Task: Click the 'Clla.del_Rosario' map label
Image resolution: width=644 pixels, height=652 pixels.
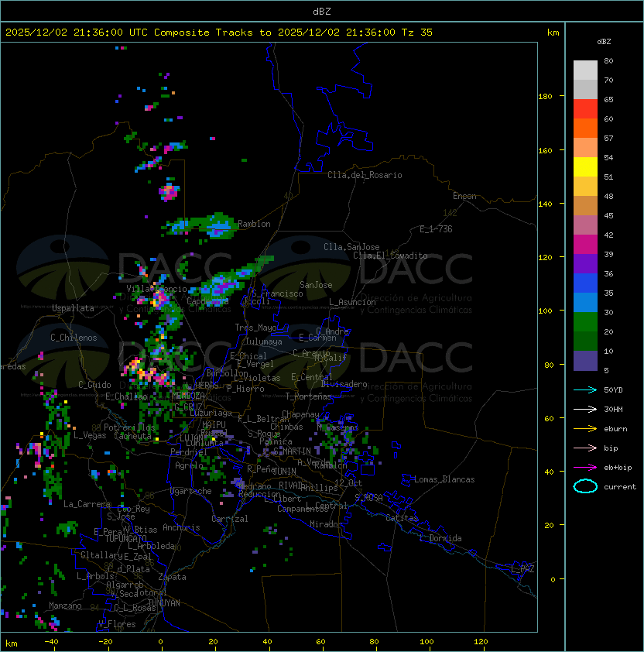Action: click(x=365, y=175)
